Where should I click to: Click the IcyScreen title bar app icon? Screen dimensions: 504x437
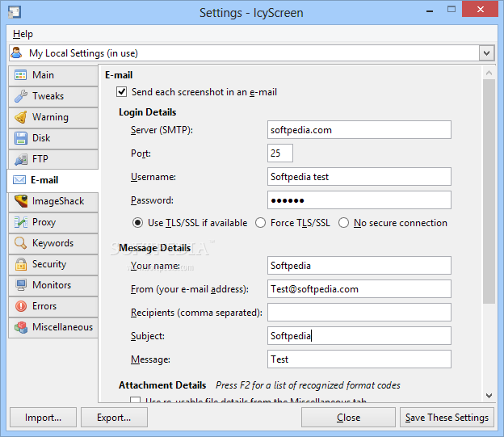point(15,12)
